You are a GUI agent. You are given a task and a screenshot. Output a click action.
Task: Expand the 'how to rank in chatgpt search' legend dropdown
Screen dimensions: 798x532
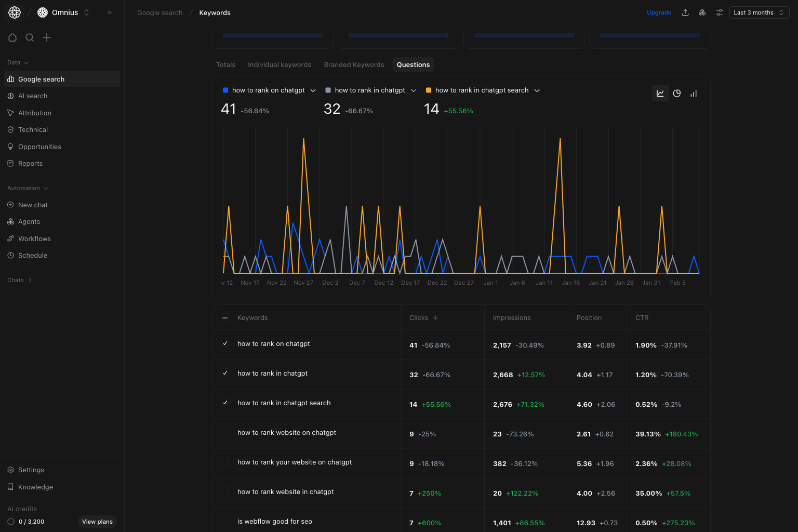pos(537,90)
